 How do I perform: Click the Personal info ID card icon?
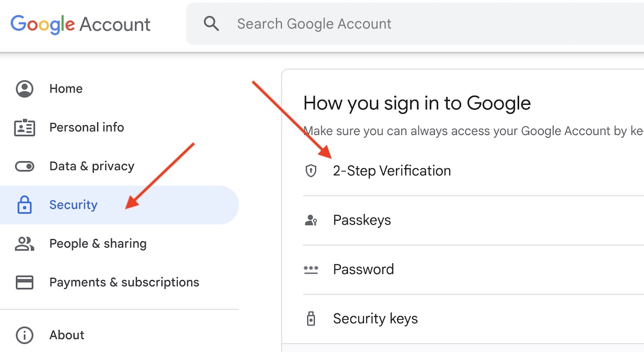tap(25, 127)
